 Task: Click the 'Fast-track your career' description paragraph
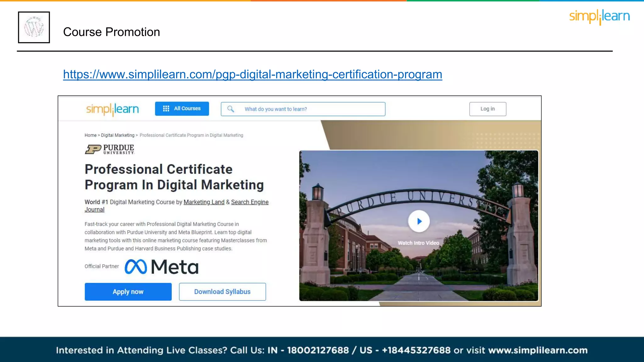pyautogui.click(x=176, y=236)
